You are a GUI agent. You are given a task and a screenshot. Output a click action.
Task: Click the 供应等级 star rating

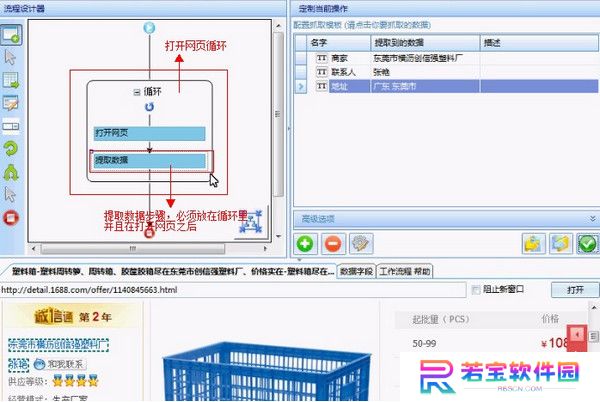coord(75,381)
